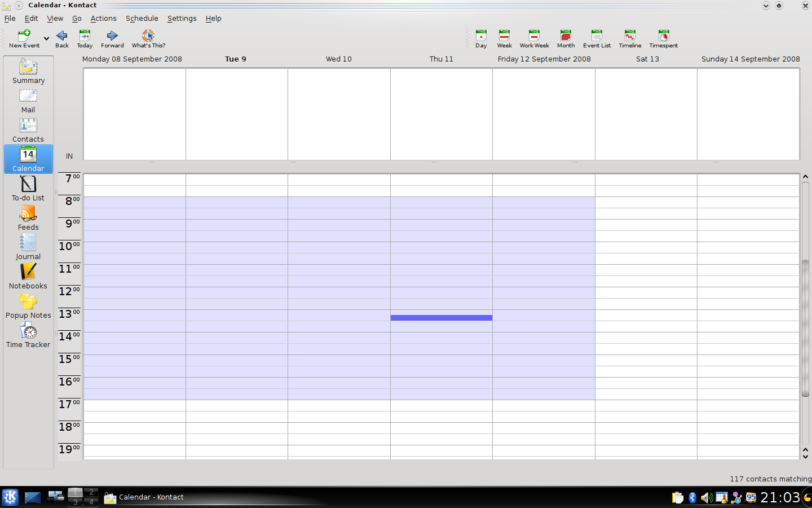Select the Thu 11 day header
This screenshot has width=812, height=508.
(441, 59)
